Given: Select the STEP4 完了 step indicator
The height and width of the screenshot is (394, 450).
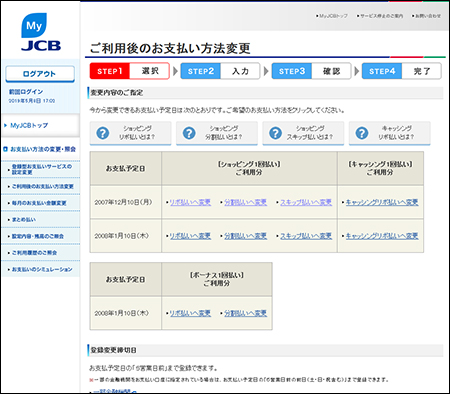Looking at the screenshot, I should click(402, 71).
